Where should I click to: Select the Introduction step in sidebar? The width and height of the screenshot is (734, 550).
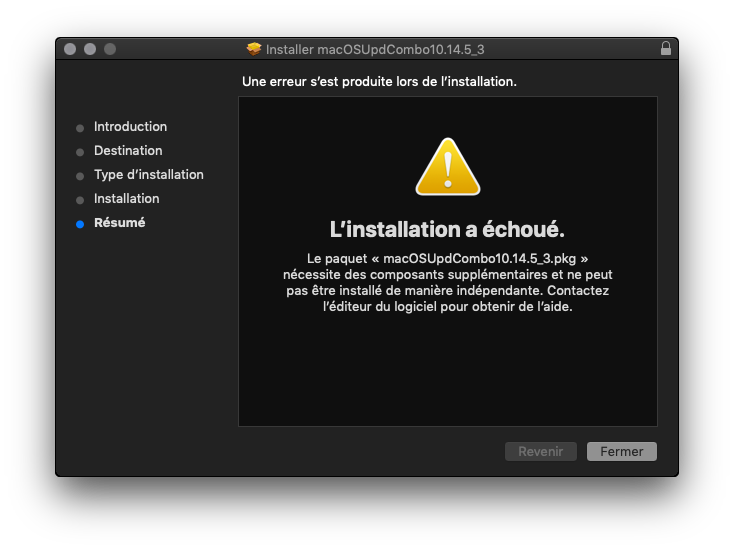[x=130, y=126]
